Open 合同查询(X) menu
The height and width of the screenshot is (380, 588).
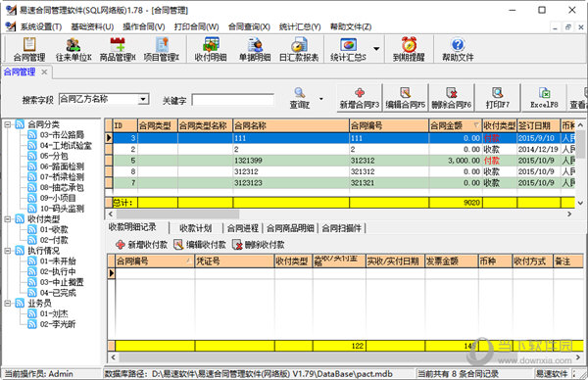[249, 26]
